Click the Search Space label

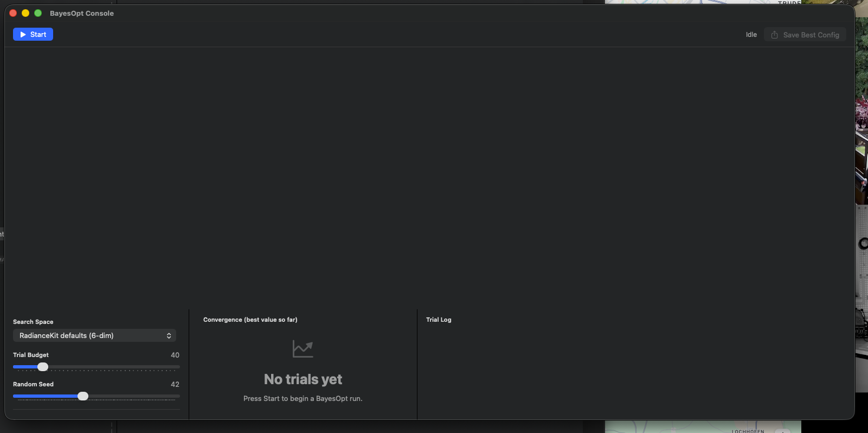pyautogui.click(x=33, y=322)
